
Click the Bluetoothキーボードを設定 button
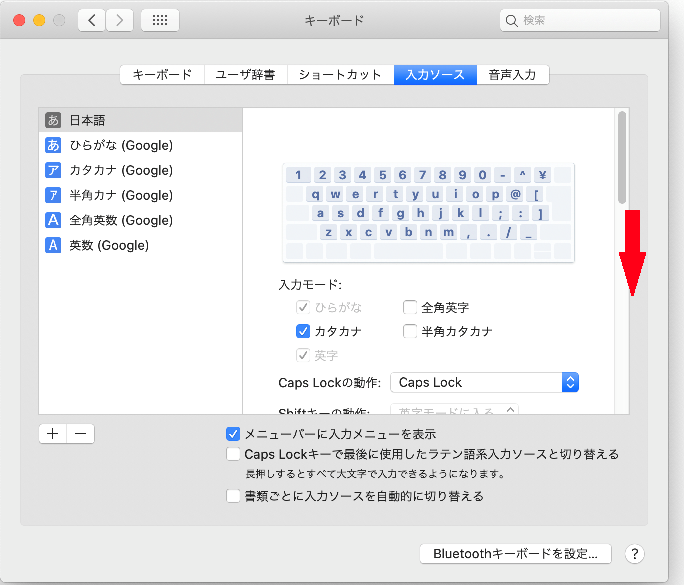(515, 553)
